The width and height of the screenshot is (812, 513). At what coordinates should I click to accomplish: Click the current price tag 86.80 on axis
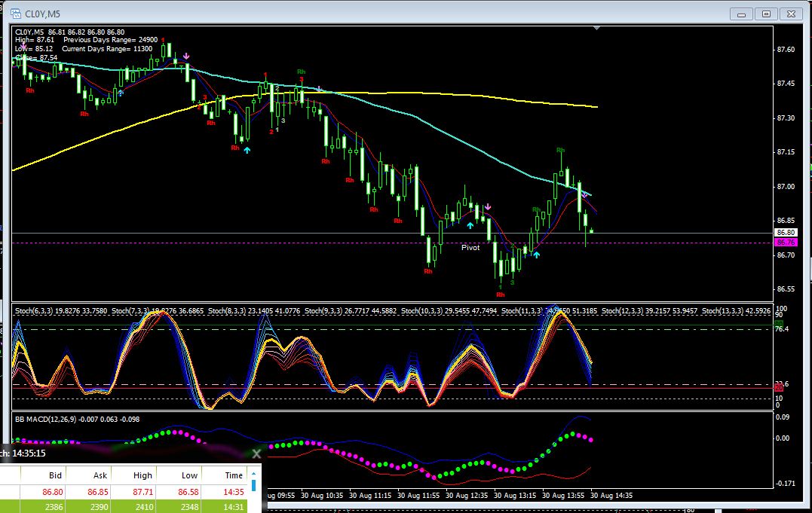pos(786,233)
